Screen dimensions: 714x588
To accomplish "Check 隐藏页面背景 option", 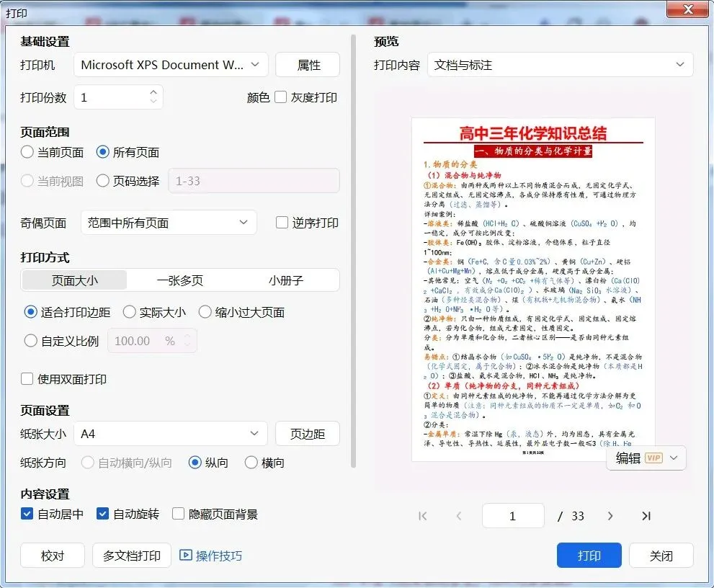I will 178,514.
